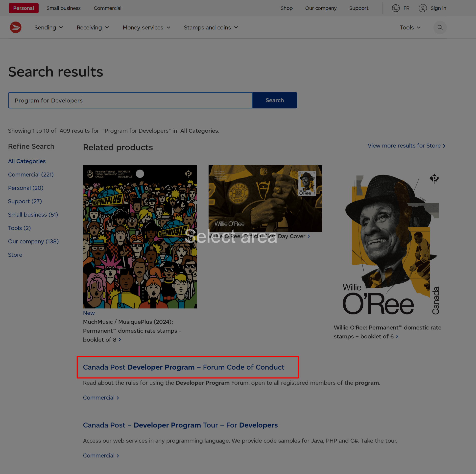Open Willie O'Ree First Day Cover thumbnail
Screen dimensions: 476x474
click(x=265, y=198)
